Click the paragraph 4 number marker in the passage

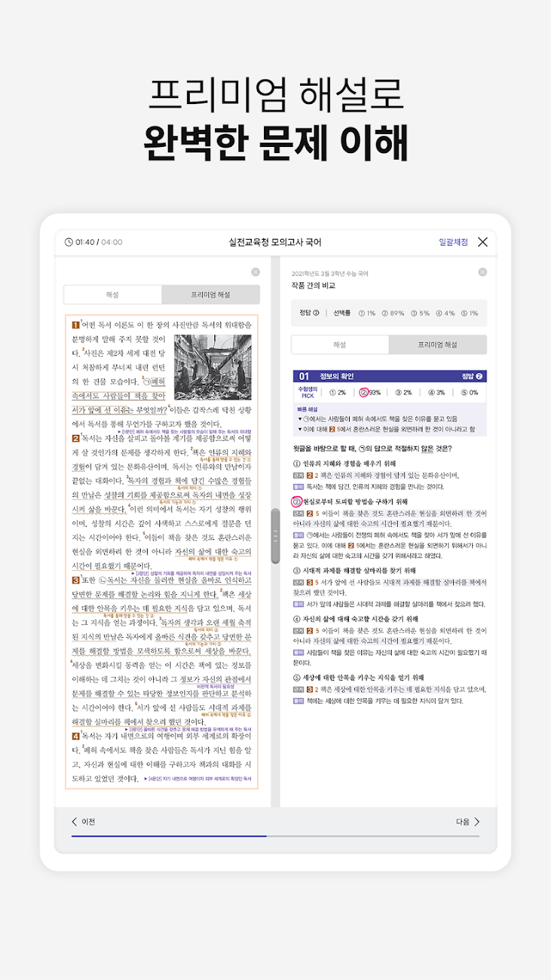[x=76, y=736]
